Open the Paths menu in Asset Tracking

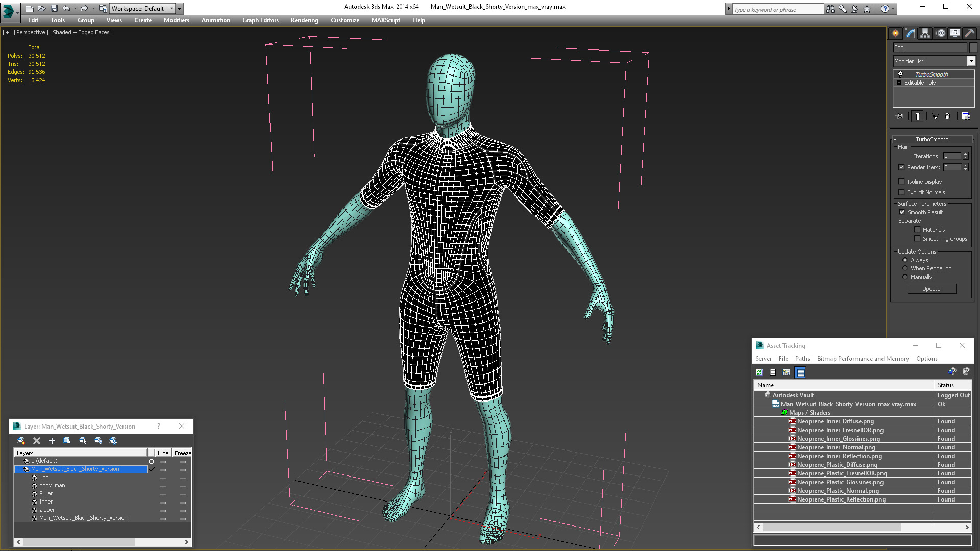pos(802,359)
